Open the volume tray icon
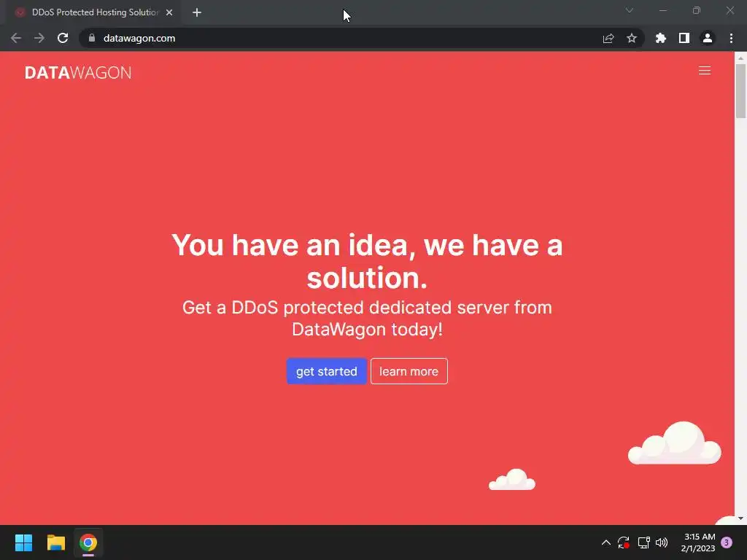 tap(662, 542)
